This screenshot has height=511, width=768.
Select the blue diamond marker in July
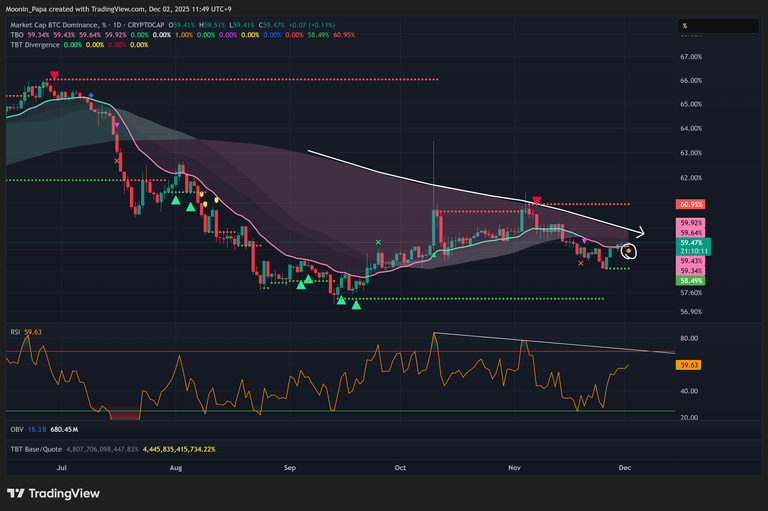coord(91,96)
